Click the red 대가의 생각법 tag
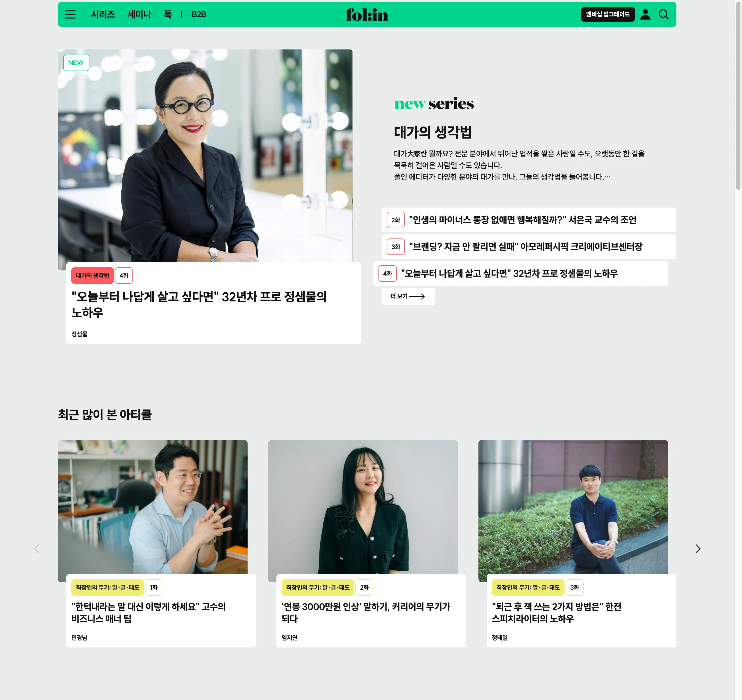Viewport: 742px width, 700px height. coord(92,275)
